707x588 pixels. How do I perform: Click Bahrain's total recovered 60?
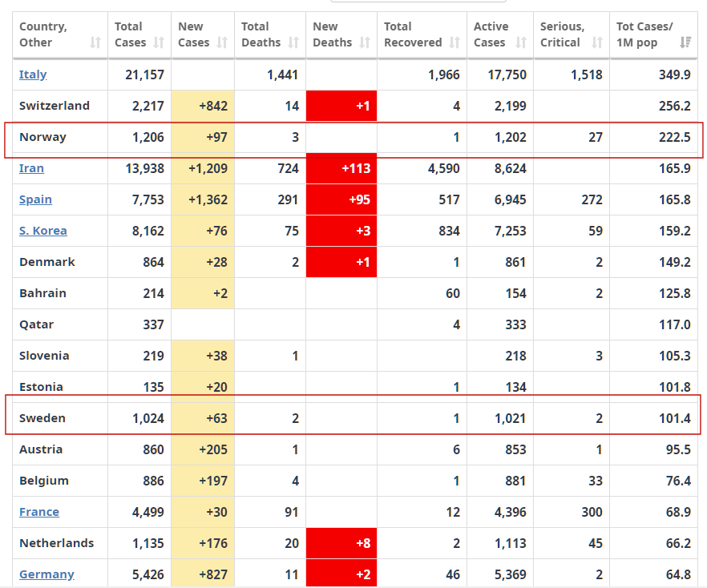(453, 293)
